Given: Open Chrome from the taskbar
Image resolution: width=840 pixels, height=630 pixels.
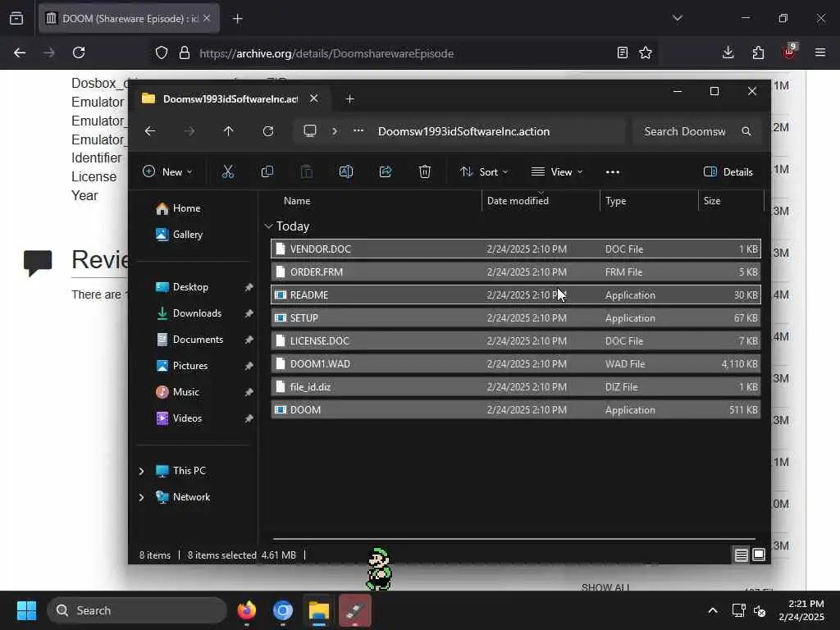Looking at the screenshot, I should (283, 610).
